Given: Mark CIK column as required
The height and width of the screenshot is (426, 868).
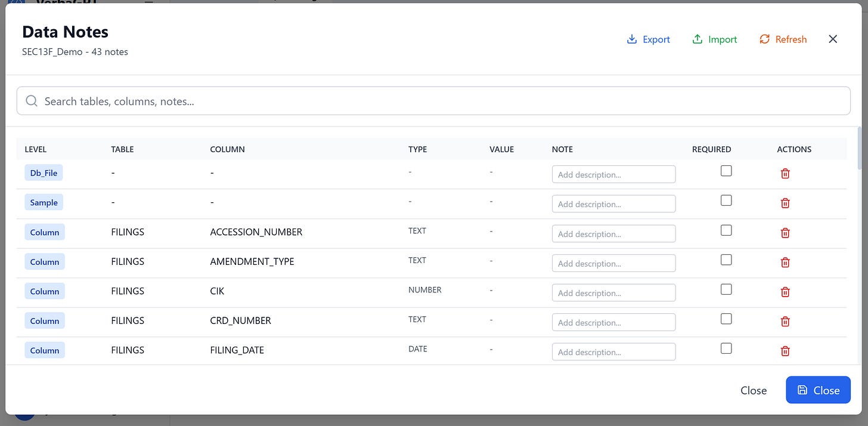Looking at the screenshot, I should coord(726,289).
